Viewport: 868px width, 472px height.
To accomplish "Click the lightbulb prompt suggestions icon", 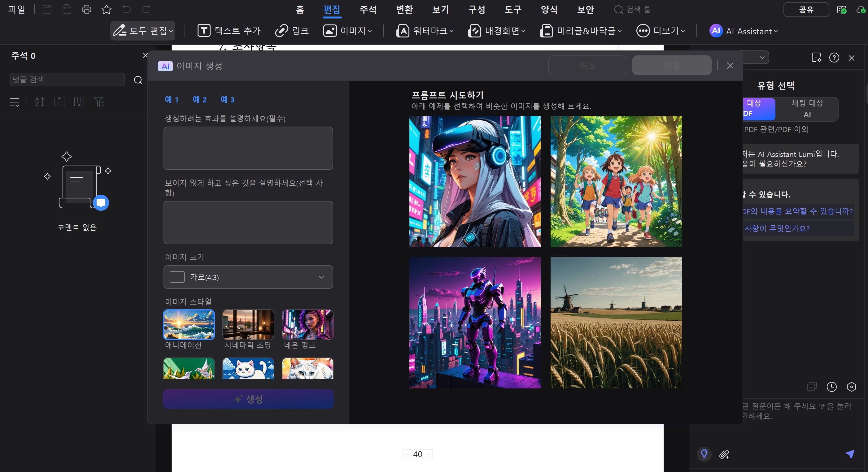I will point(704,454).
